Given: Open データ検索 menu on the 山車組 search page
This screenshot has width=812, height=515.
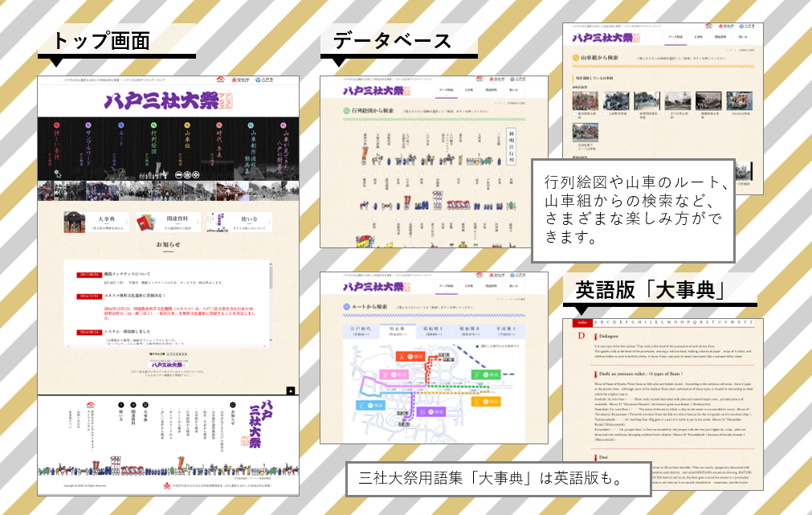Looking at the screenshot, I should point(675,37).
